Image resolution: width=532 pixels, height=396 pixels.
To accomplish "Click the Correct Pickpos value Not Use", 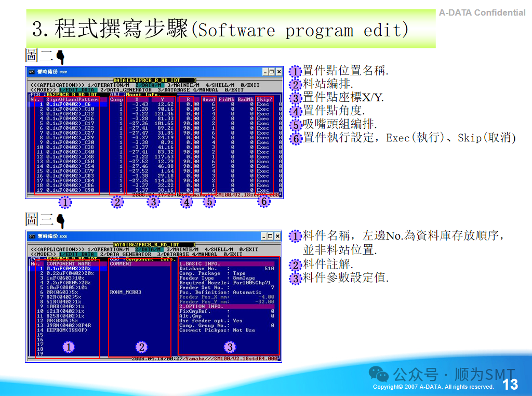I will pos(244,330).
